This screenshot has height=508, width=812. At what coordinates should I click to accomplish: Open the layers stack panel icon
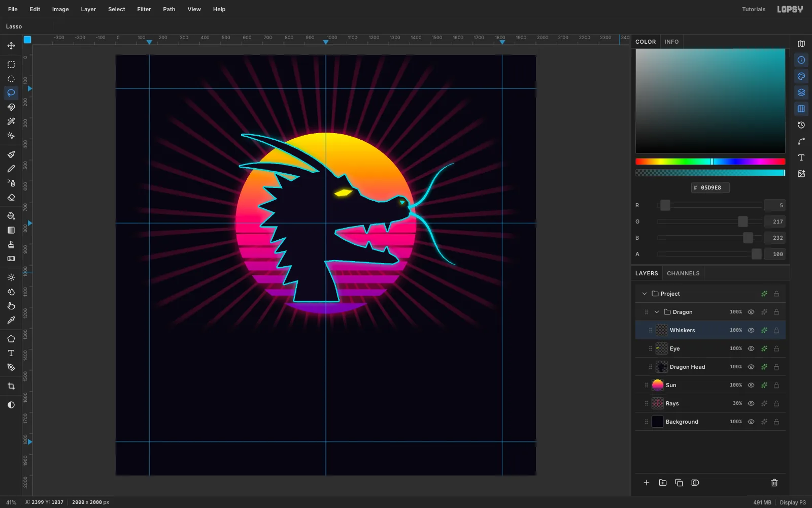(x=801, y=92)
